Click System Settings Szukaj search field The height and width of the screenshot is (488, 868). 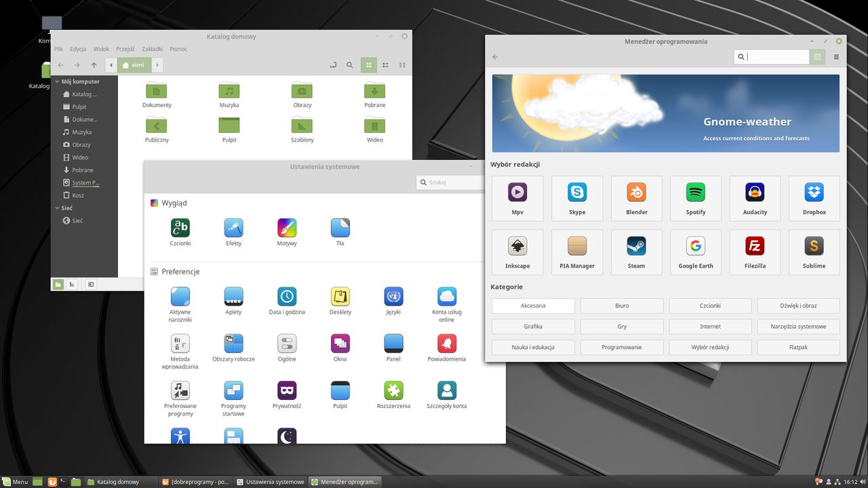point(450,182)
